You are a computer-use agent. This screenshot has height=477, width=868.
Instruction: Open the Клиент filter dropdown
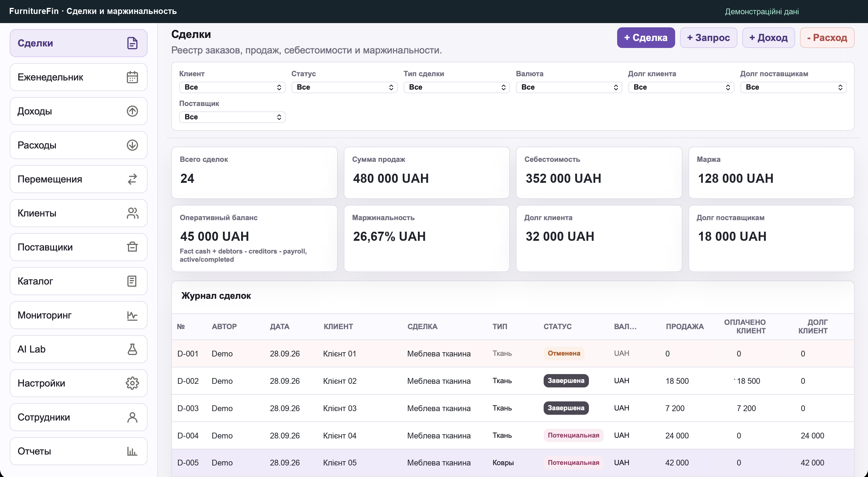(232, 87)
